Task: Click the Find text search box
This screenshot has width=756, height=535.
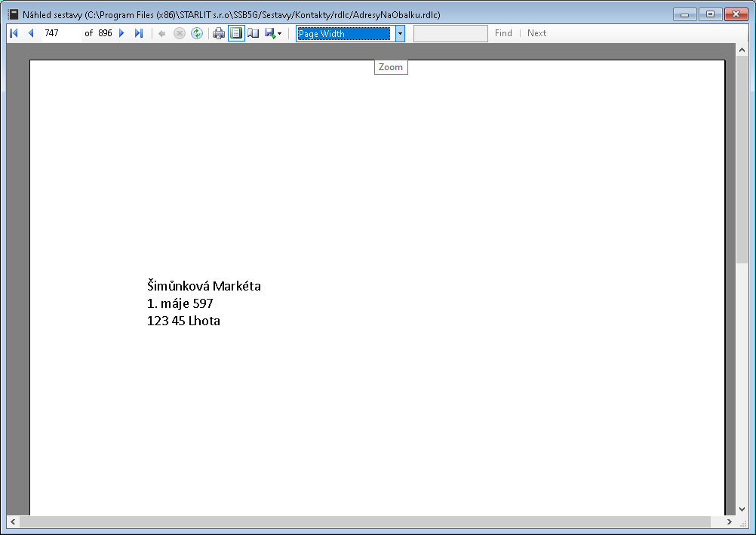Action: pos(450,33)
